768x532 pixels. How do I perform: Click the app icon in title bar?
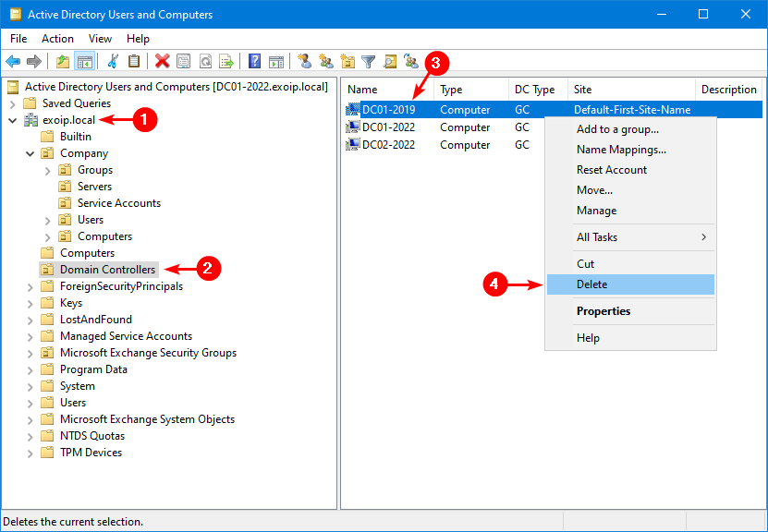click(16, 14)
